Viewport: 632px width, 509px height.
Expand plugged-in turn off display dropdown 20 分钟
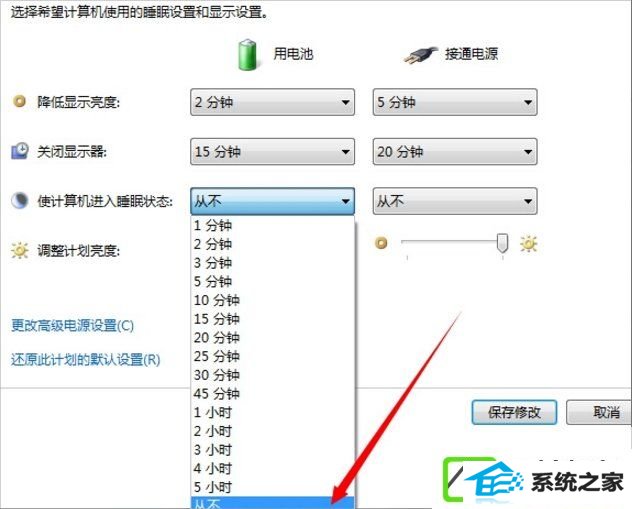click(x=455, y=152)
